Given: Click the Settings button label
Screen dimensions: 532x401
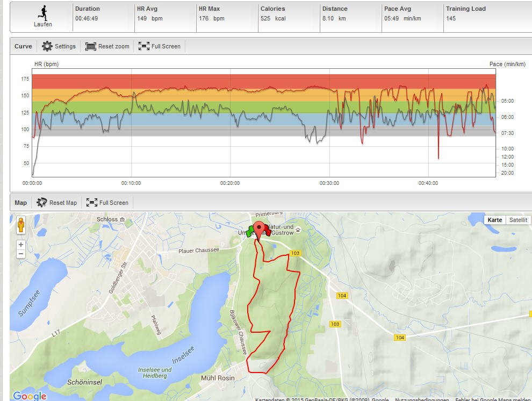Looking at the screenshot, I should 65,46.
